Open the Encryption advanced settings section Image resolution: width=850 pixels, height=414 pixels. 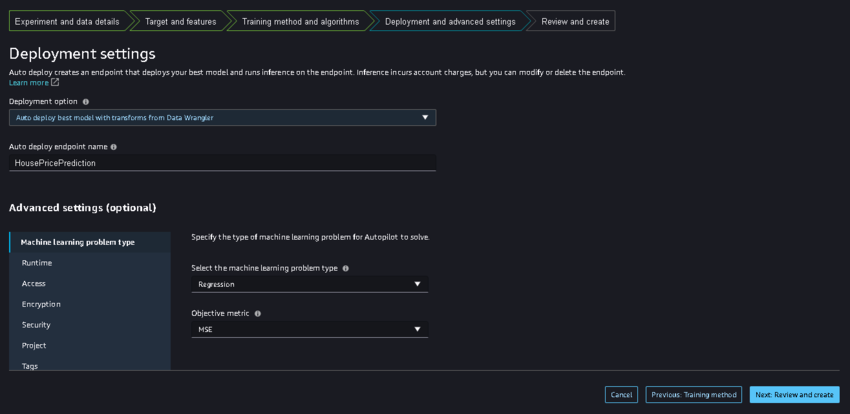coord(90,304)
